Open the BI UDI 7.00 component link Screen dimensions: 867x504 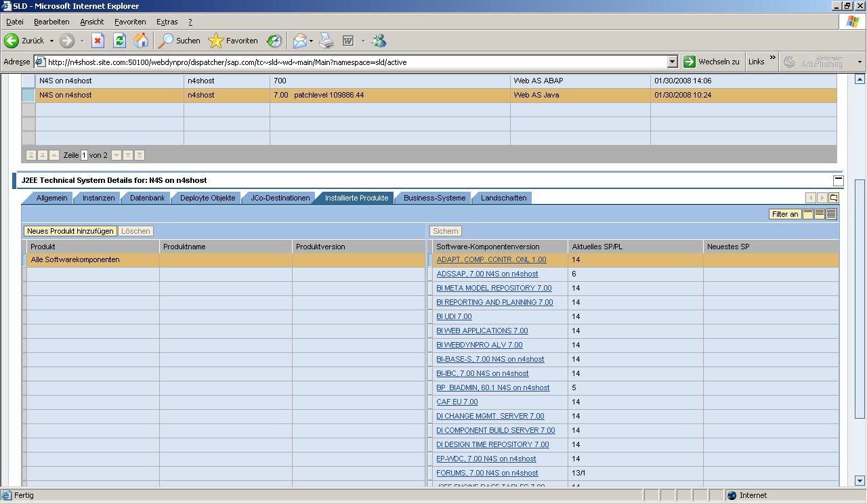[x=454, y=316]
